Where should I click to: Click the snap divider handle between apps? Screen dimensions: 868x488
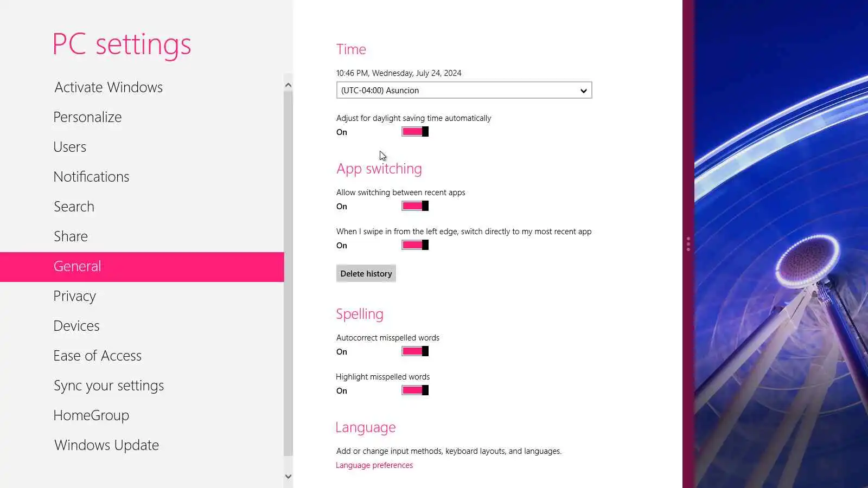688,244
